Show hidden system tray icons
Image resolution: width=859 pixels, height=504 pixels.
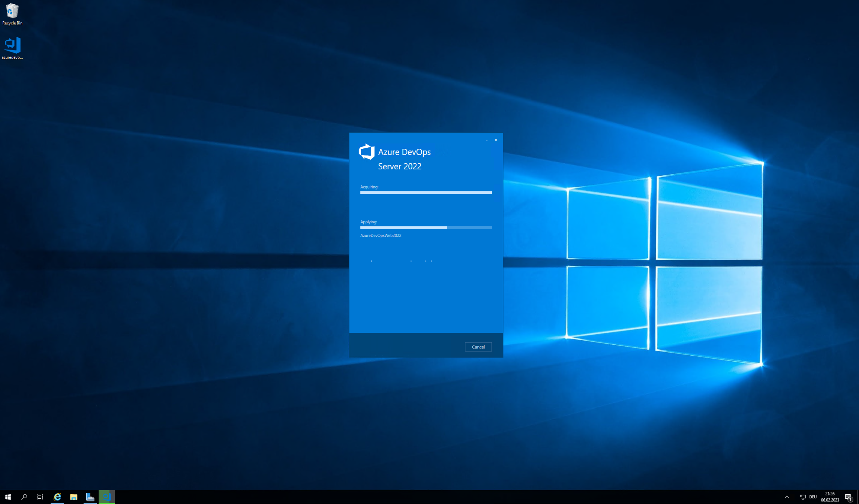[787, 497]
